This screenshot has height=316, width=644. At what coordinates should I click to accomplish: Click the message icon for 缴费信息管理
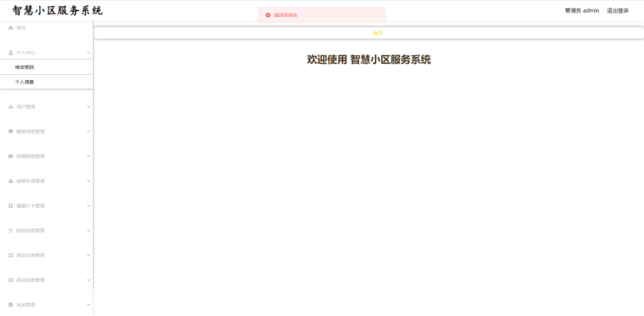[x=11, y=131]
